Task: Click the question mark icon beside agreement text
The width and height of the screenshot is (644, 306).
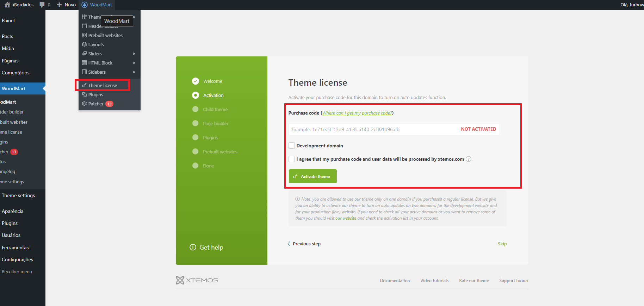Action: pyautogui.click(x=469, y=159)
